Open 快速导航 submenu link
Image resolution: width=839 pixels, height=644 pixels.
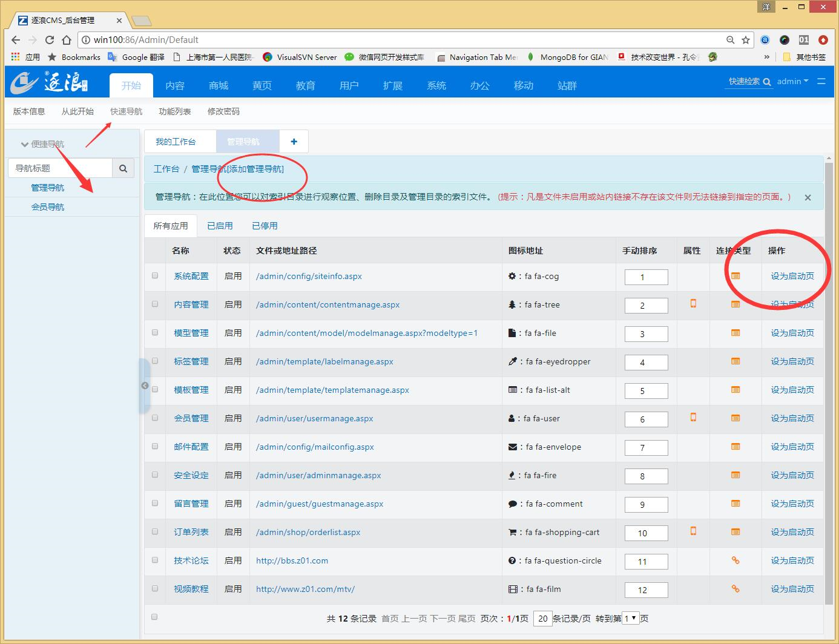pyautogui.click(x=126, y=111)
